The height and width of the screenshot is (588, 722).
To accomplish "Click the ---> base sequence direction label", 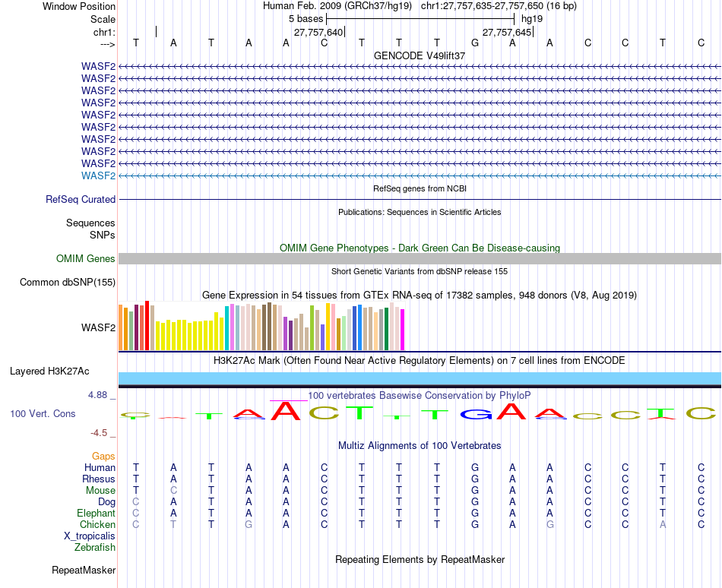I will (x=107, y=44).
